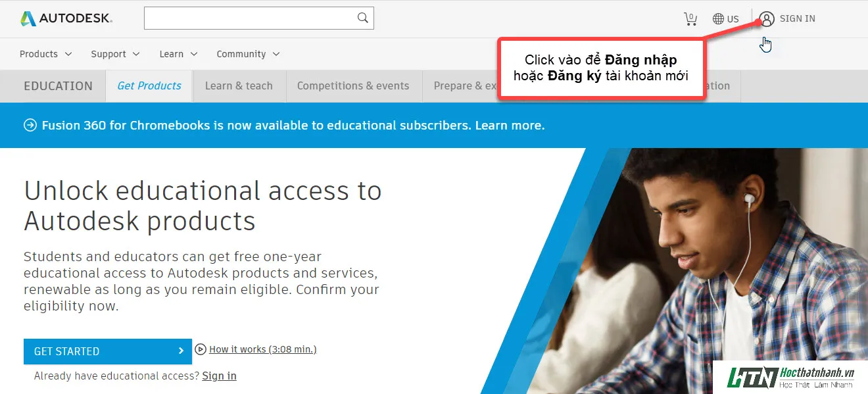Image resolution: width=868 pixels, height=394 pixels.
Task: Click the circled arrow icon in Fusion 360 banner
Action: (x=30, y=125)
